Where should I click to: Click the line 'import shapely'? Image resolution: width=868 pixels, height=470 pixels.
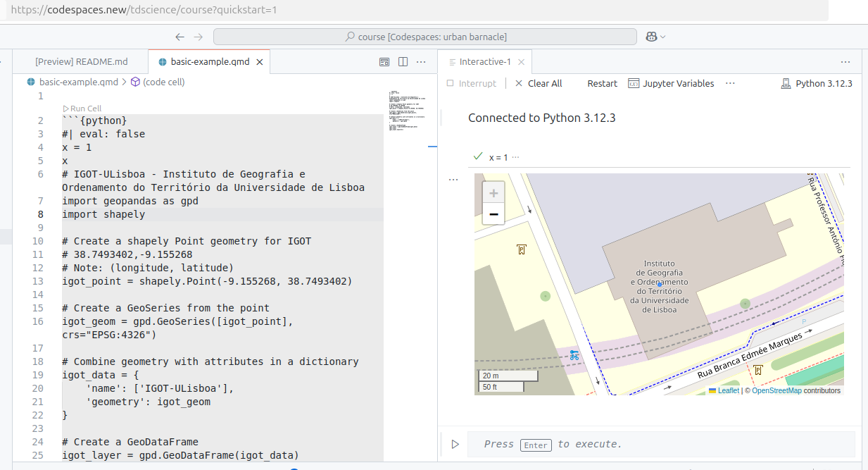[x=103, y=214]
